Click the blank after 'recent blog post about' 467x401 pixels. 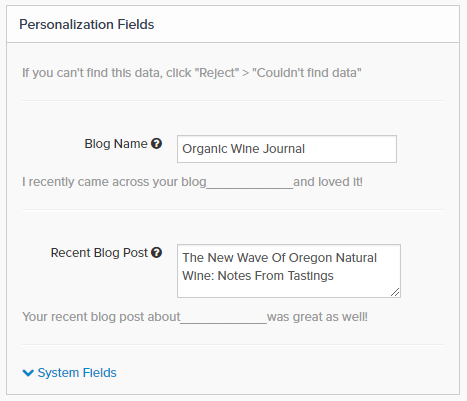[223, 318]
